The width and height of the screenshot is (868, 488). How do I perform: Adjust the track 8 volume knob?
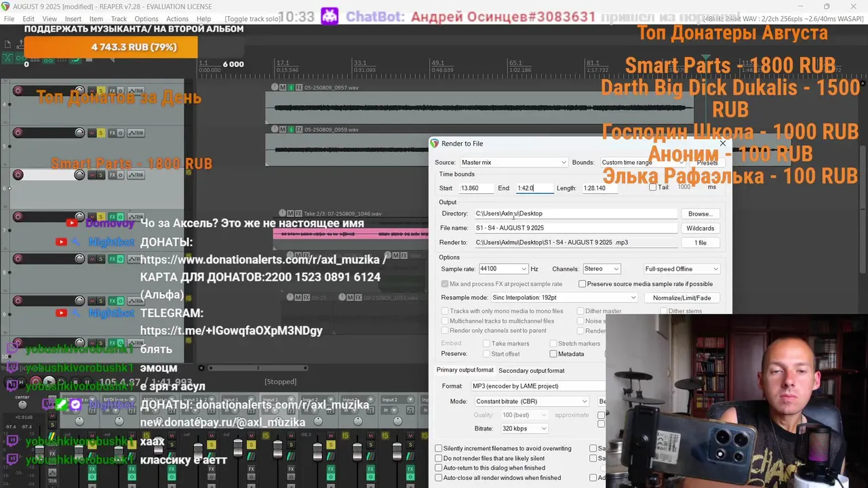tap(79, 259)
